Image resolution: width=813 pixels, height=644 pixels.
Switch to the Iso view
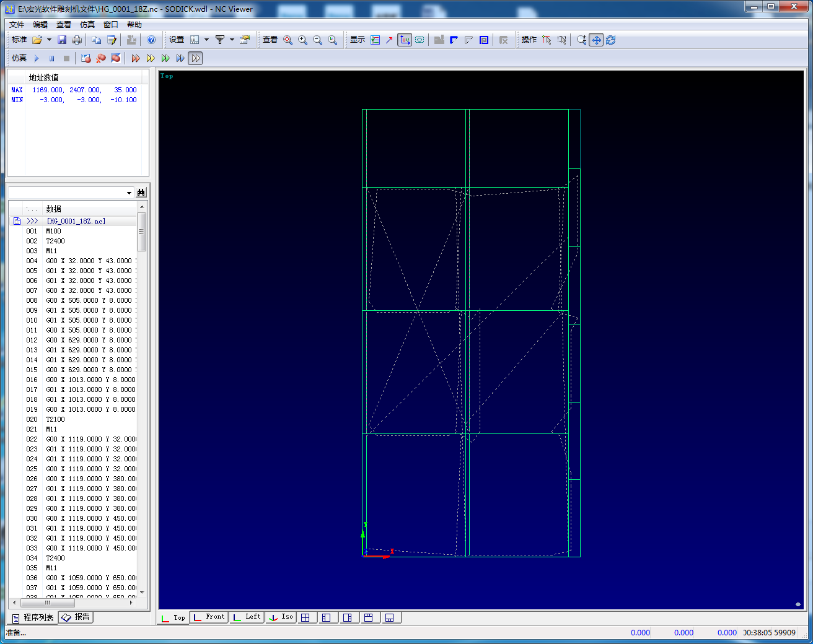point(281,617)
